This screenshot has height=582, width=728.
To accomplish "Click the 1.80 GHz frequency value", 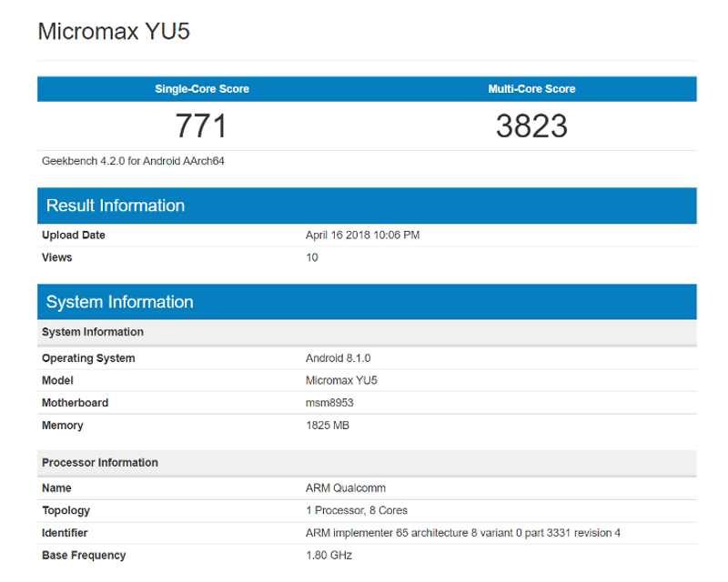I will click(x=329, y=555).
